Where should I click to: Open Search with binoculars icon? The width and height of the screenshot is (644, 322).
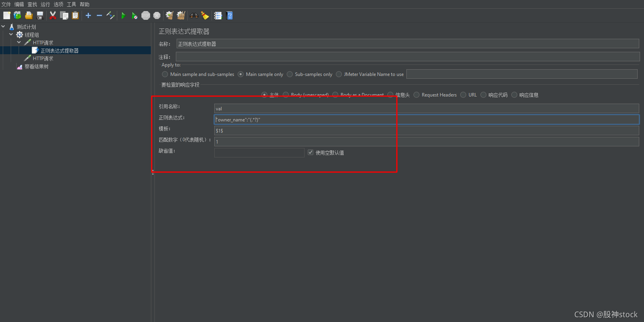tap(194, 15)
